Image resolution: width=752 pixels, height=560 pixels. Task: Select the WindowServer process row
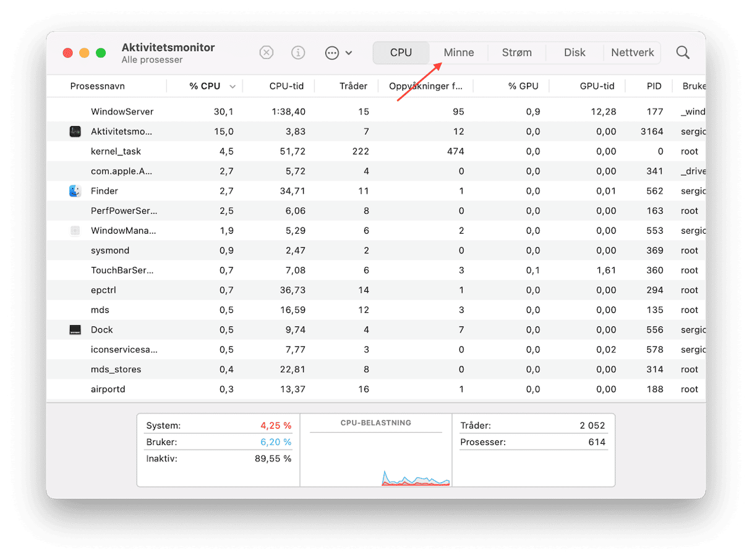click(x=376, y=112)
